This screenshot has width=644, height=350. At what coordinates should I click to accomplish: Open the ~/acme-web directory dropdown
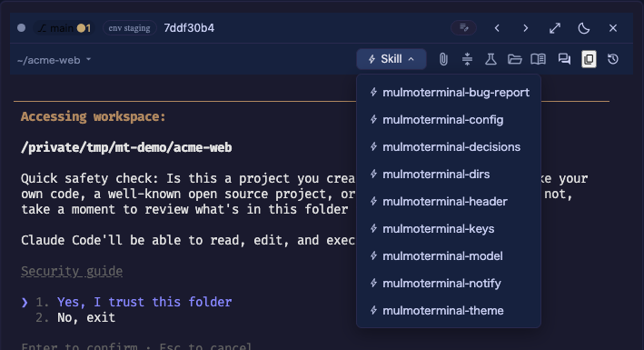pyautogui.click(x=54, y=60)
